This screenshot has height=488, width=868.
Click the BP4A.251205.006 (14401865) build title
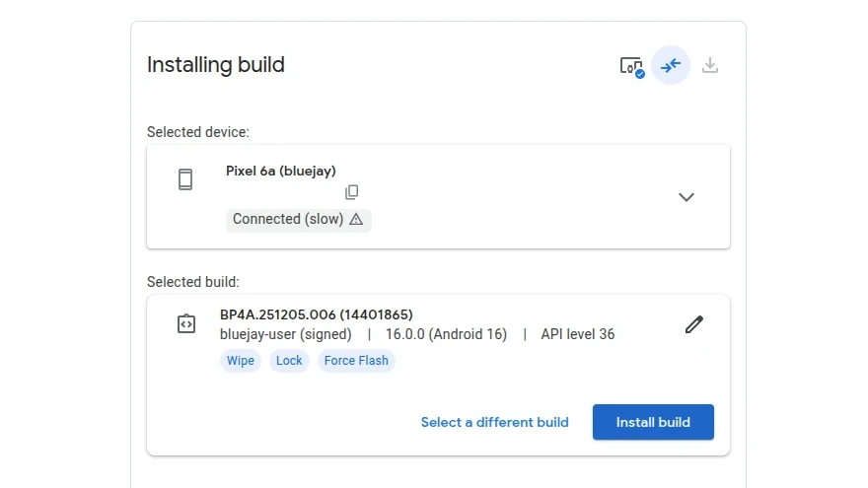pos(316,314)
